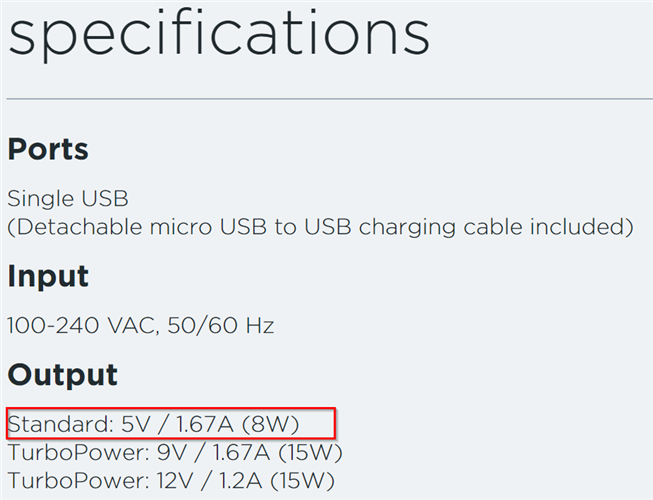Viewport: 653px width, 500px height.
Task: Select the "Output" section heading
Action: (x=62, y=374)
